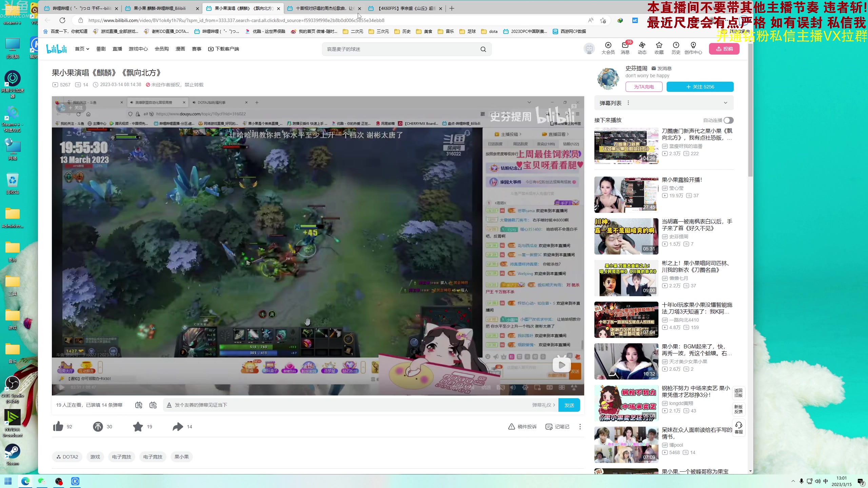The height and width of the screenshot is (488, 868).
Task: Open the 会员购 navigation item
Action: pos(162,49)
